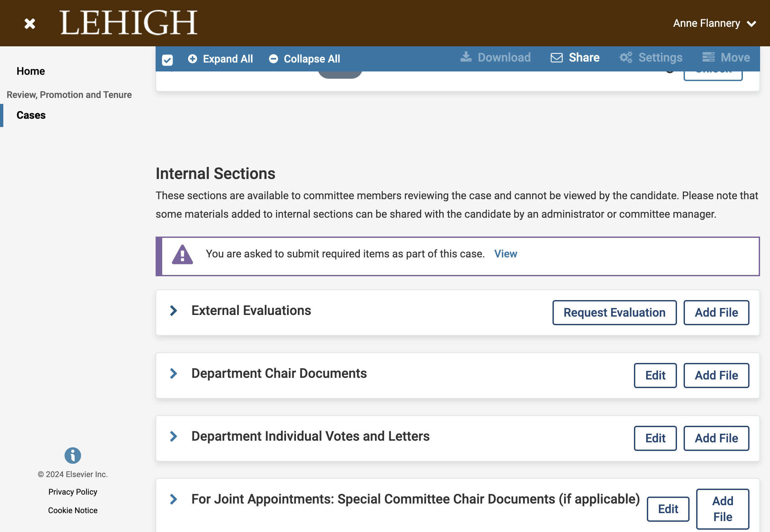Open Cases in the sidebar
The height and width of the screenshot is (532, 770).
point(31,115)
